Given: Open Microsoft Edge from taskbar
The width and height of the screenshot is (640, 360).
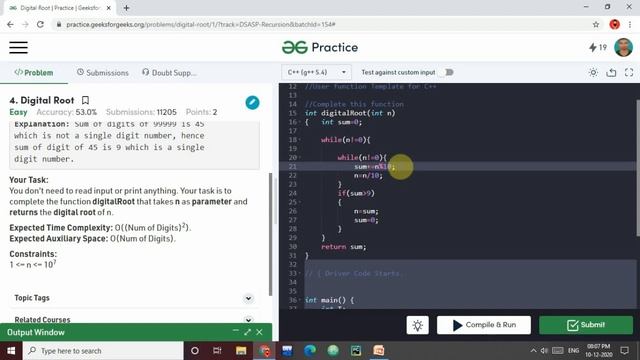Looking at the screenshot, I should tap(310, 351).
